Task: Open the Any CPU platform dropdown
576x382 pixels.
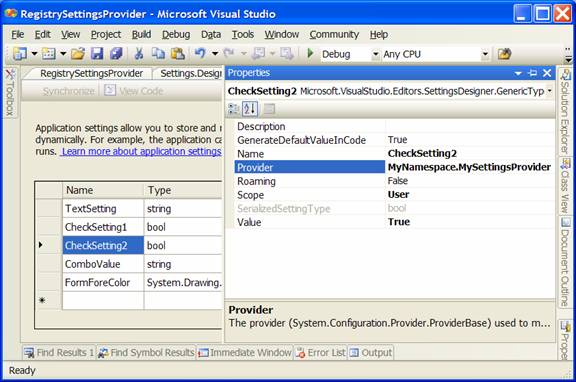Action: tap(485, 54)
